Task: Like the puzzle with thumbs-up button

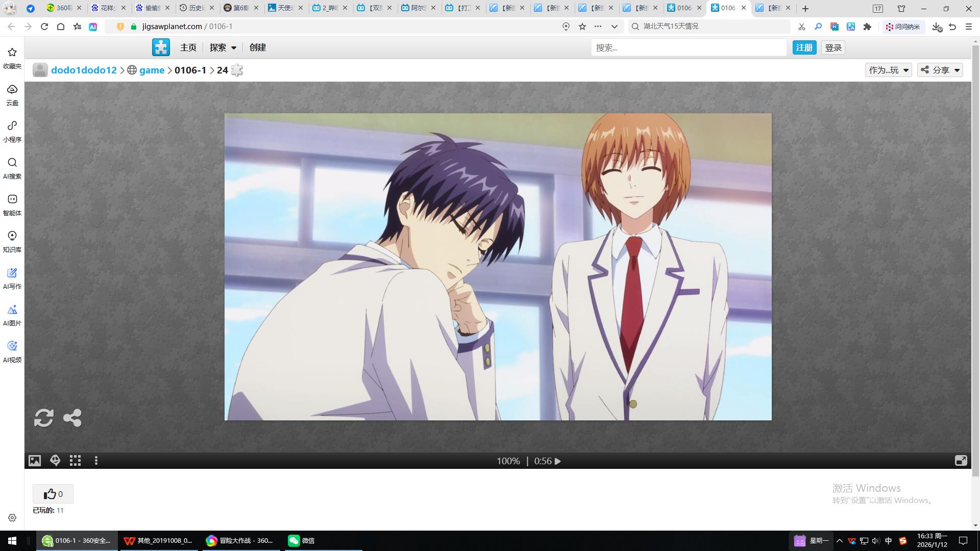Action: (x=53, y=494)
